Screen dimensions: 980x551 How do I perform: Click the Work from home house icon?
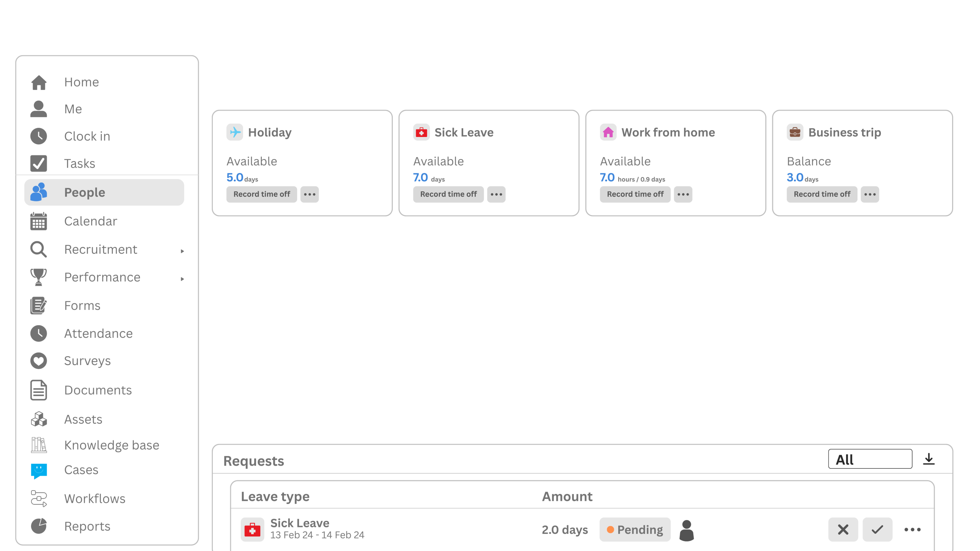coord(608,132)
